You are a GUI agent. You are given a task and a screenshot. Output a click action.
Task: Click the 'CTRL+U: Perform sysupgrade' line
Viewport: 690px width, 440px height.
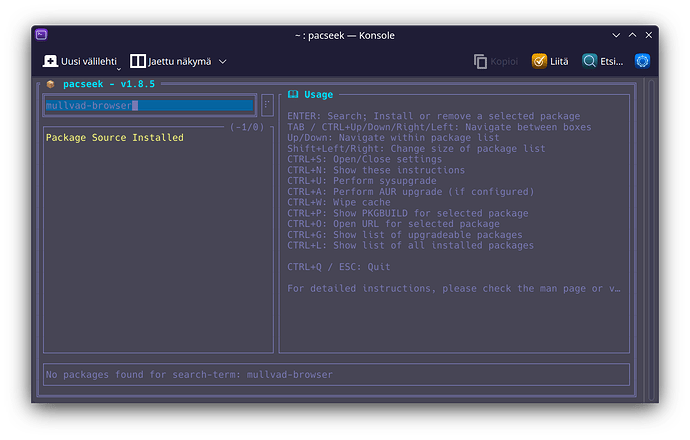pos(362,181)
